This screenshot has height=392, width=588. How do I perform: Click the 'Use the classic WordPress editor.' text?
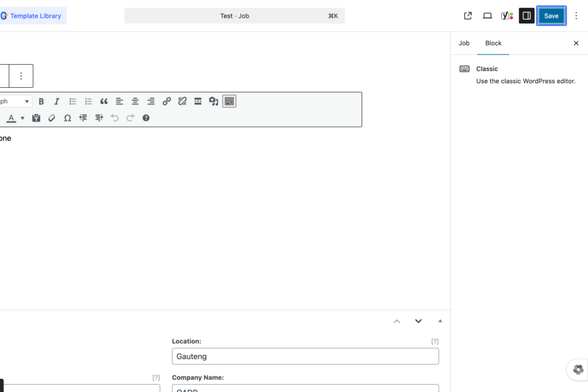click(x=525, y=81)
